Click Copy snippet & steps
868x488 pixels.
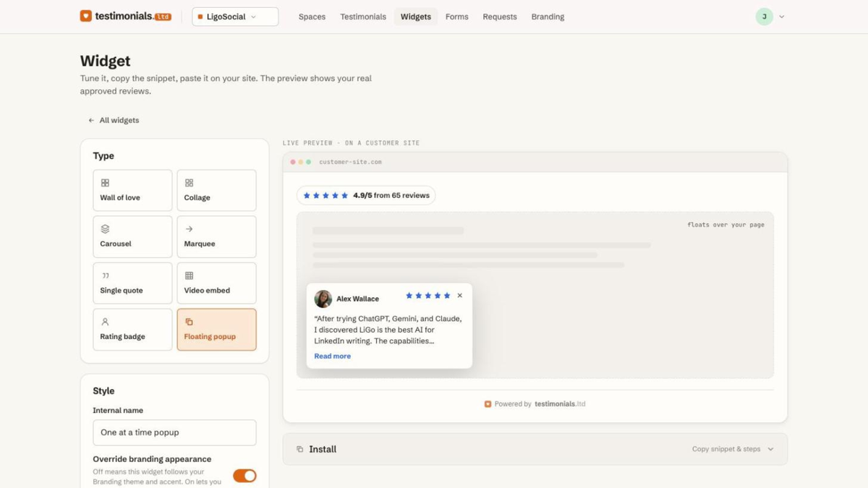click(x=726, y=449)
